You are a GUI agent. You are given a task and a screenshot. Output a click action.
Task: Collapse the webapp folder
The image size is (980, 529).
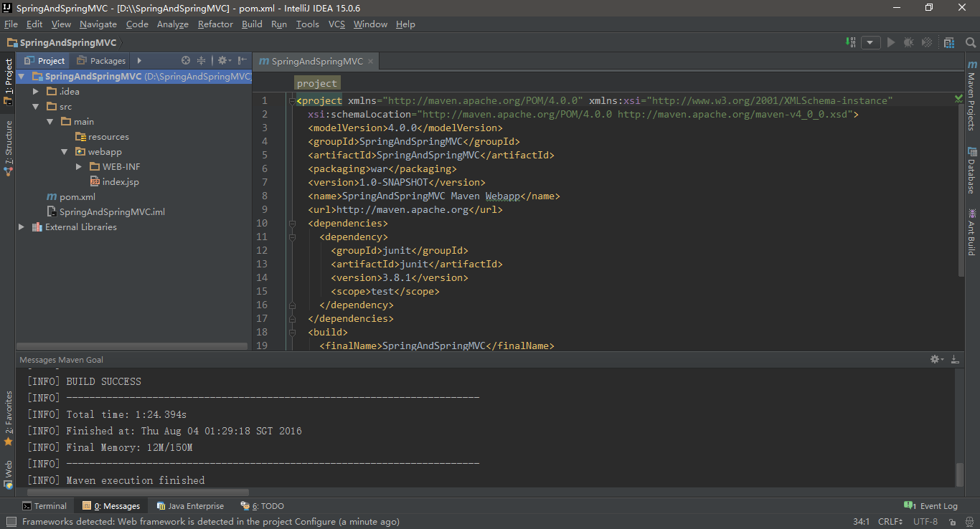65,151
